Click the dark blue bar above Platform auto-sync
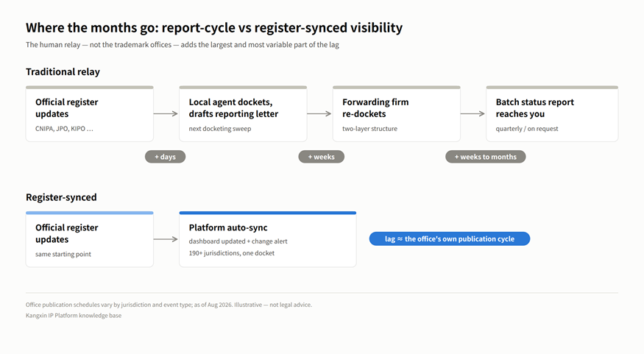This screenshot has height=354, width=644. coord(268,213)
